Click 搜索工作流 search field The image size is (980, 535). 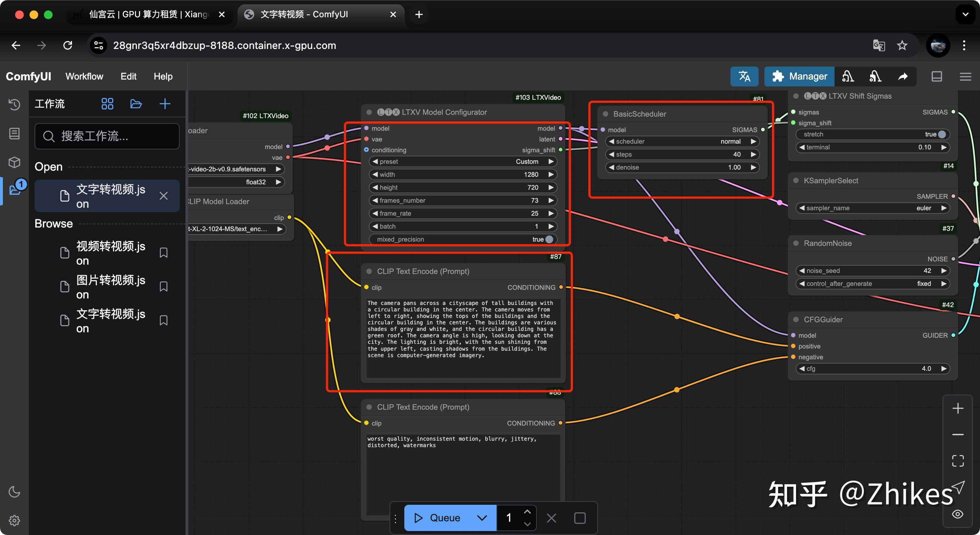(x=107, y=136)
